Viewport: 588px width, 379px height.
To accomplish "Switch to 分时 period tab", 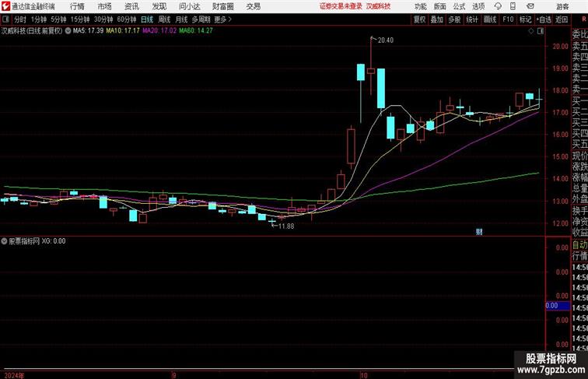I will (20, 19).
